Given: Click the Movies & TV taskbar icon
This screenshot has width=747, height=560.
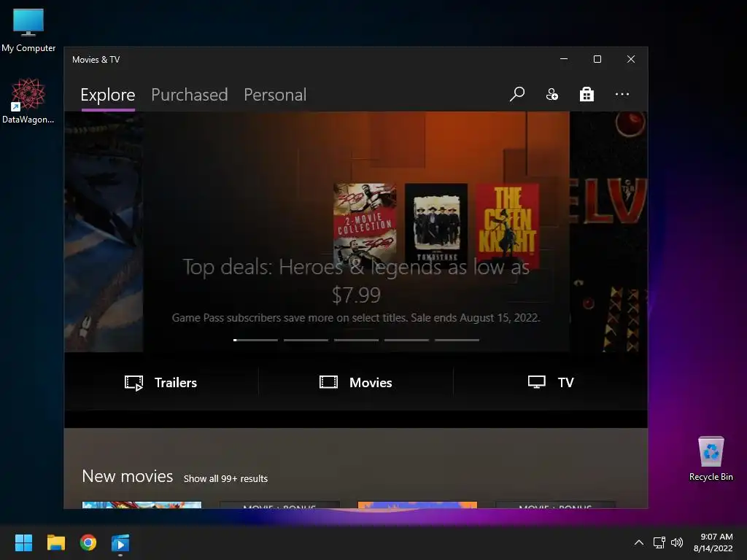Looking at the screenshot, I should click(x=120, y=543).
